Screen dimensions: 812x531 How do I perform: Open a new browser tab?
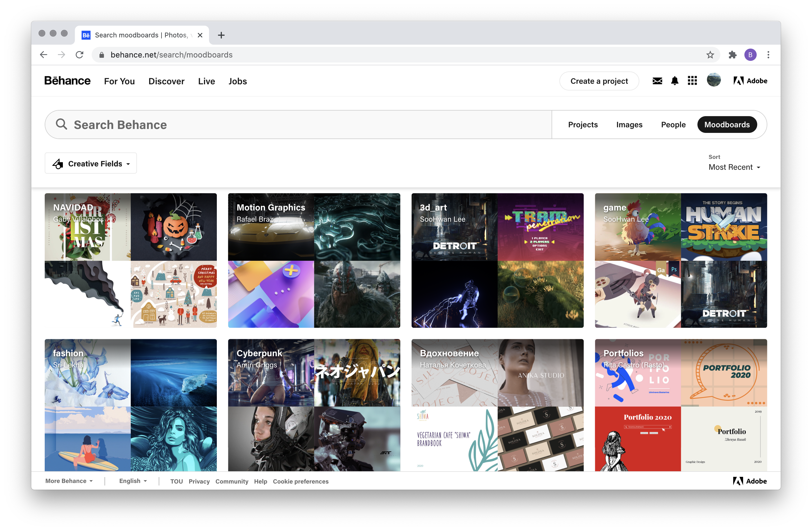click(221, 35)
